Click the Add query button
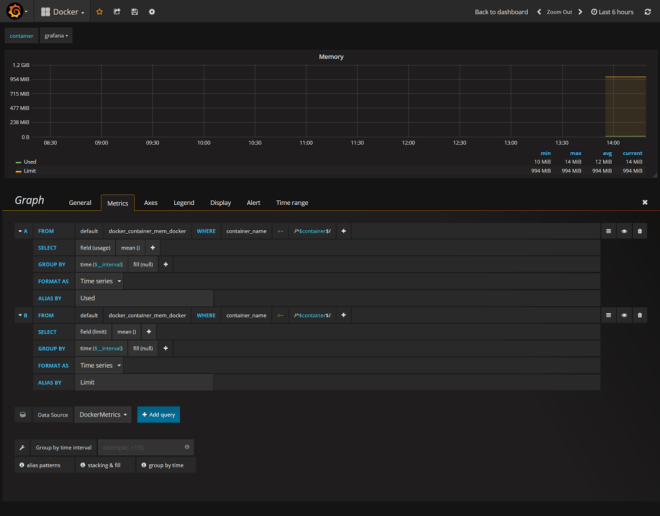The height and width of the screenshot is (516, 660). (x=158, y=414)
